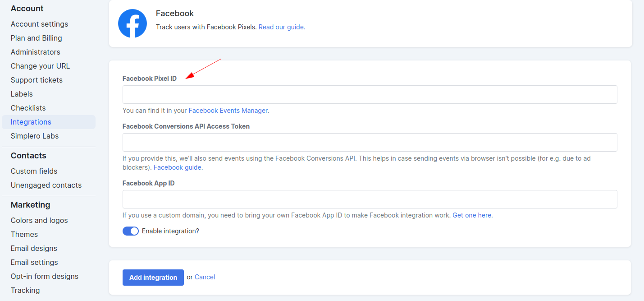Open Support tickets

(37, 80)
